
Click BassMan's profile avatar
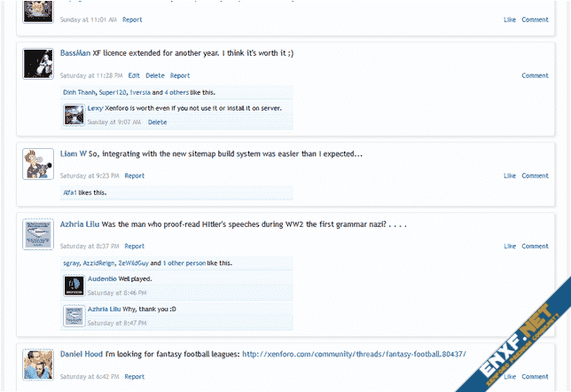(36, 64)
